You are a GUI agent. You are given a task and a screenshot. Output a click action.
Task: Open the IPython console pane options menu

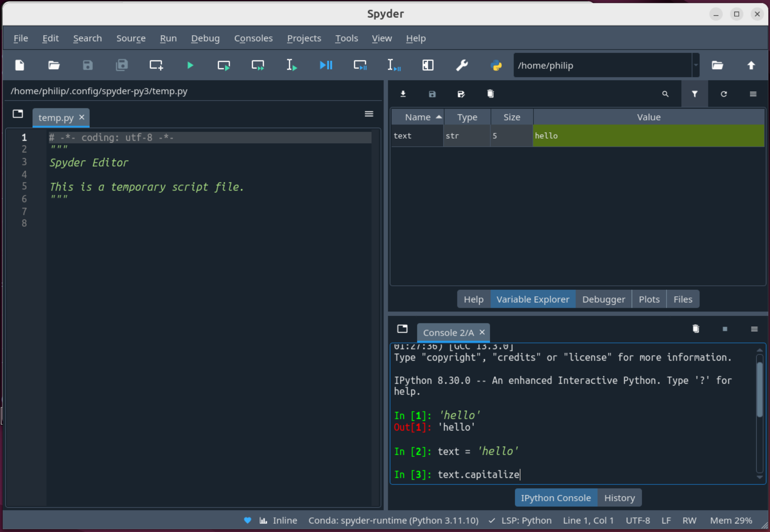754,329
